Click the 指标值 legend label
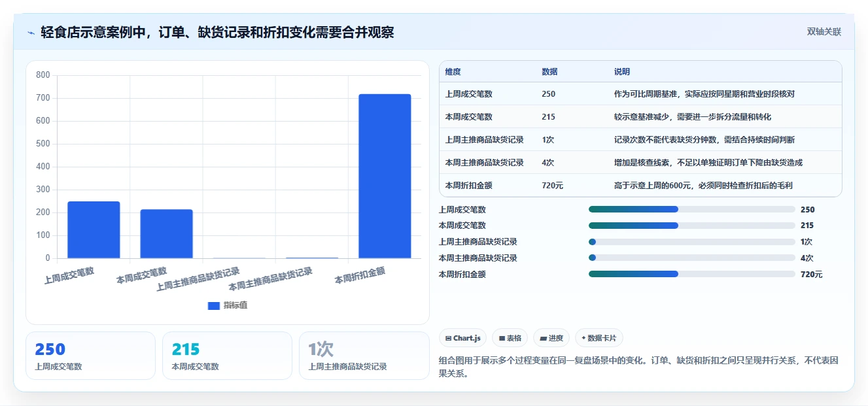868x406 pixels. click(x=235, y=305)
